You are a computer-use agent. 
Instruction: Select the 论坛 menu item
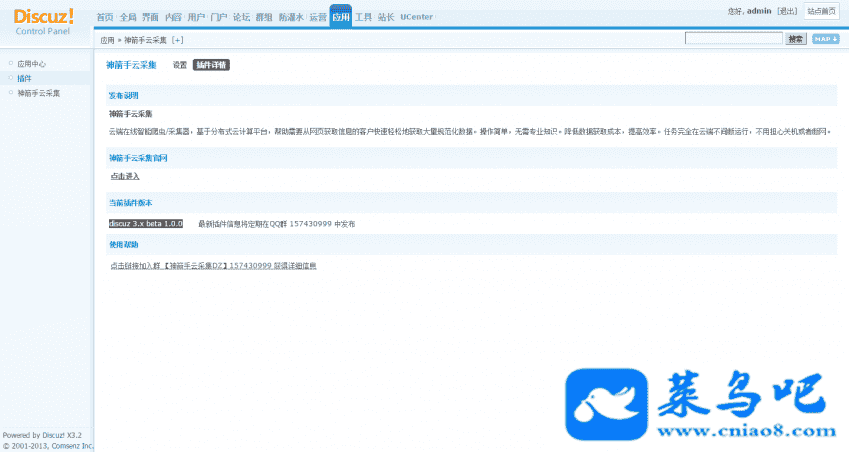(x=241, y=18)
